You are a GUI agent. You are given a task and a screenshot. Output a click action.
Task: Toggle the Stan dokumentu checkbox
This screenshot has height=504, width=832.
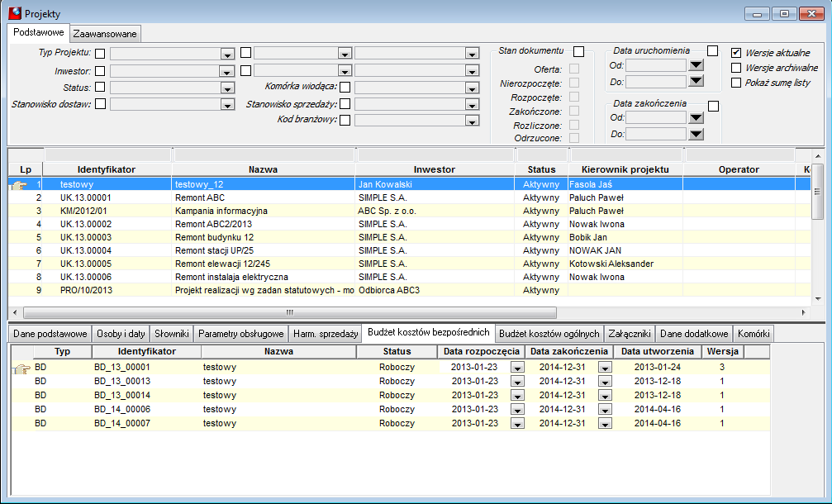click(x=579, y=51)
